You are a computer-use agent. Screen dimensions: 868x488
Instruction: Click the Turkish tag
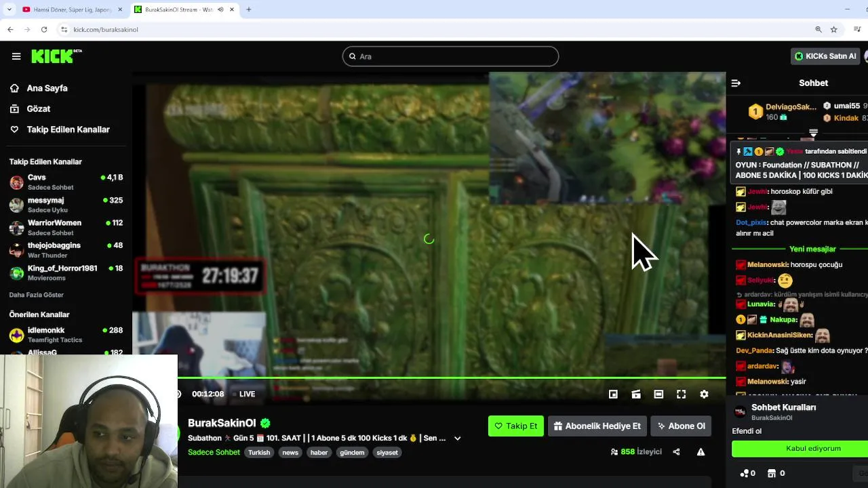(x=259, y=453)
